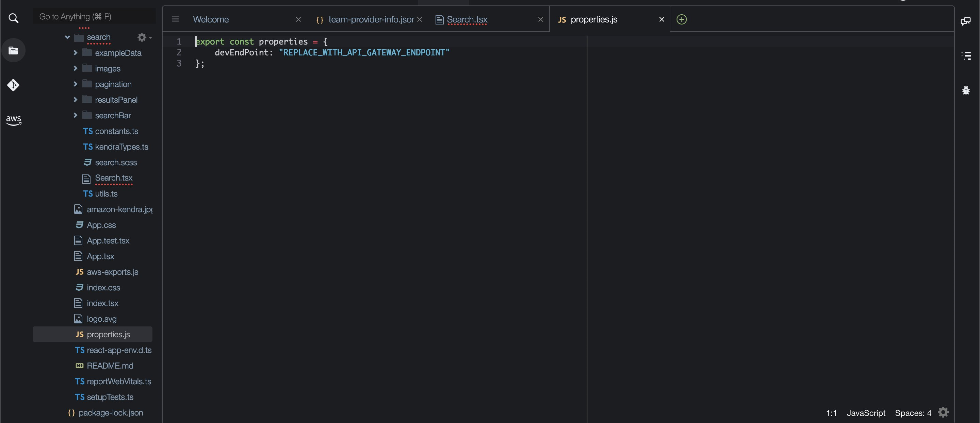Switch to the Search.tsx tab
The height and width of the screenshot is (423, 980).
467,19
